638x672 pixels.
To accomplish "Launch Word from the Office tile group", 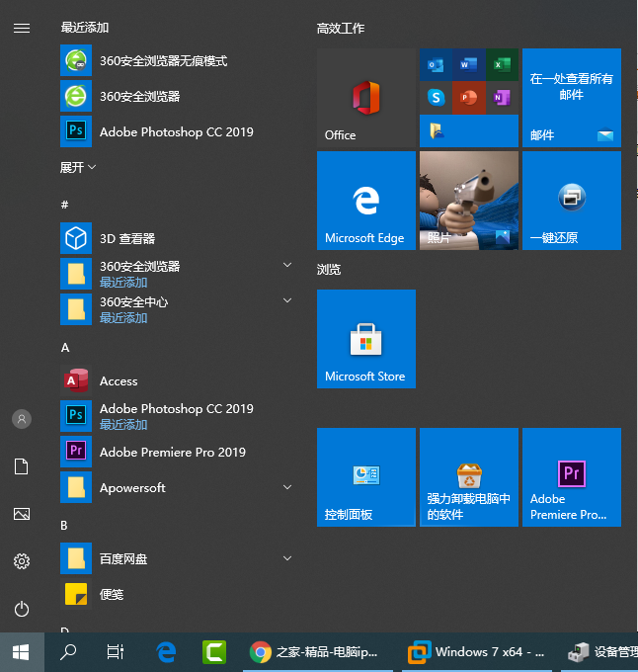I will 469,64.
